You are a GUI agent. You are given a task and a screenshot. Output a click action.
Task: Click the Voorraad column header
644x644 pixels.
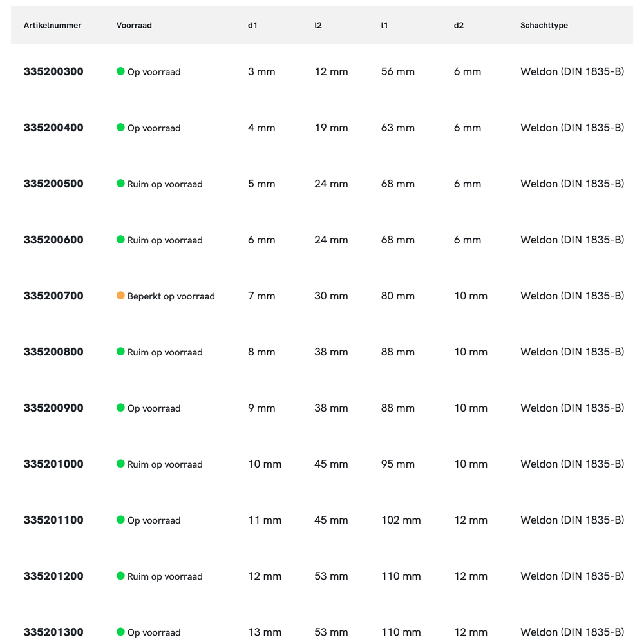134,26
